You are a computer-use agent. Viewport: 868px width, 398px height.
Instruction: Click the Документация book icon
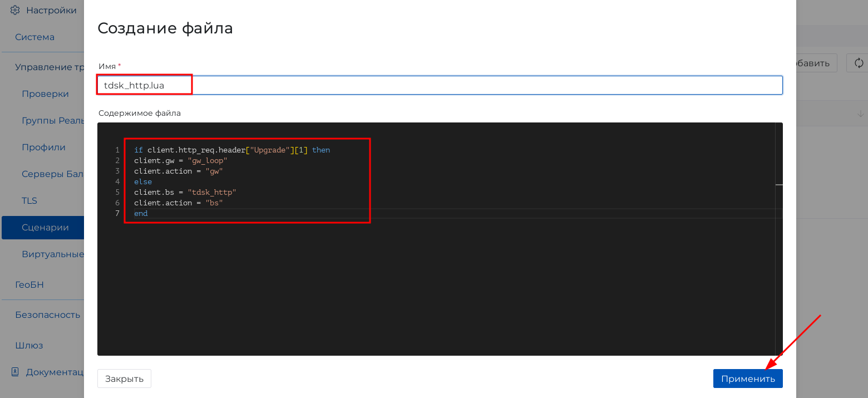click(x=15, y=372)
